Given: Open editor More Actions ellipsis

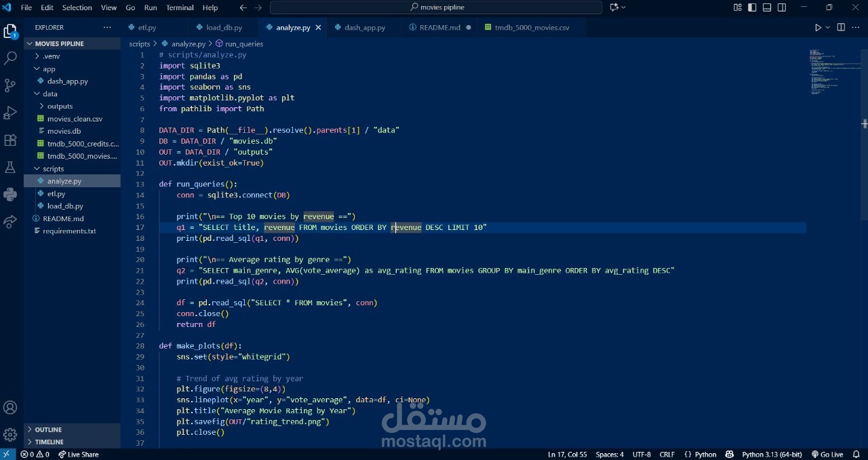Looking at the screenshot, I should pos(856,28).
